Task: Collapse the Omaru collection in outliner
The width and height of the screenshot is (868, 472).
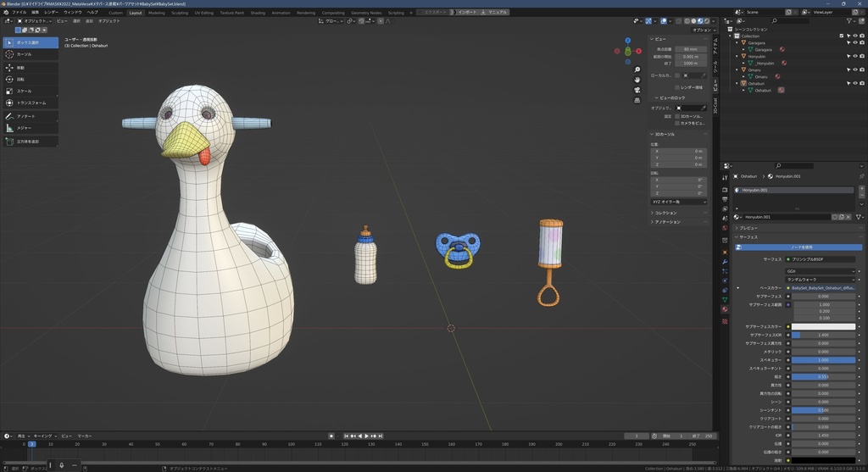Action: pyautogui.click(x=737, y=69)
